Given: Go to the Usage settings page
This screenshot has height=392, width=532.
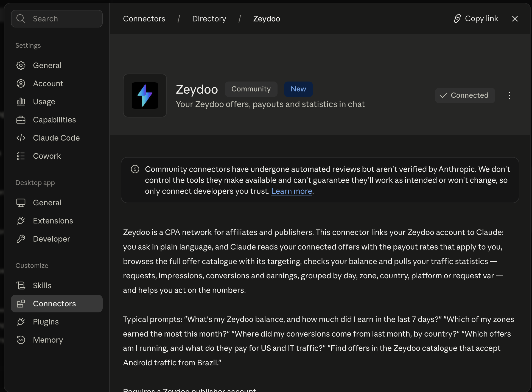Looking at the screenshot, I should (57, 102).
